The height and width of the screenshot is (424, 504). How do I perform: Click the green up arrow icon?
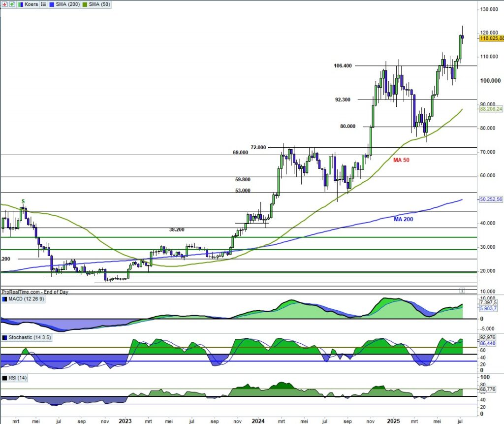11,4
